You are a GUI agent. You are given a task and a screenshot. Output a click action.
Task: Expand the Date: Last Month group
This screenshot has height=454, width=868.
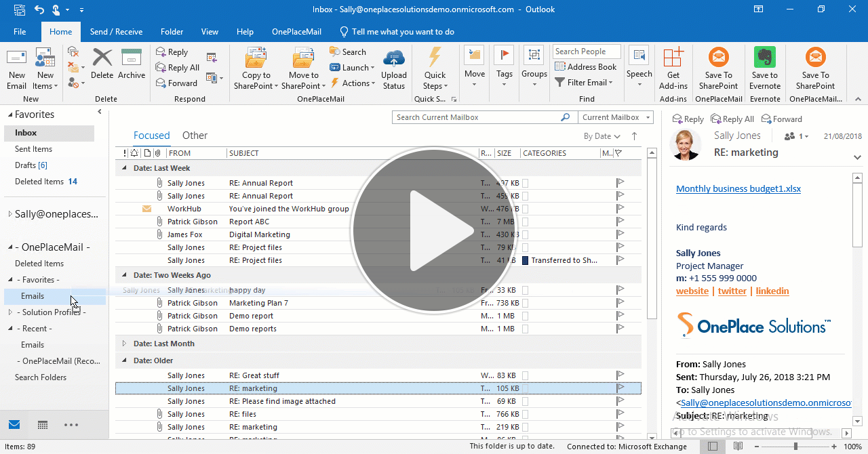124,344
